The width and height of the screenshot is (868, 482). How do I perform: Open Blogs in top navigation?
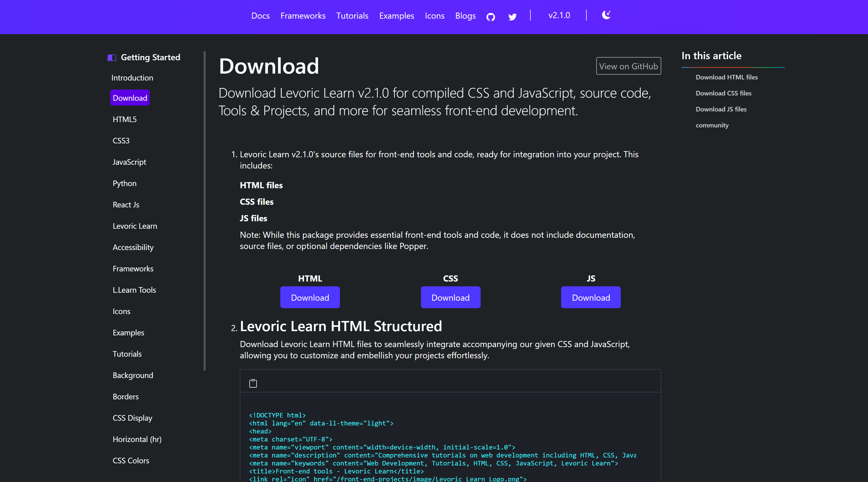click(465, 16)
